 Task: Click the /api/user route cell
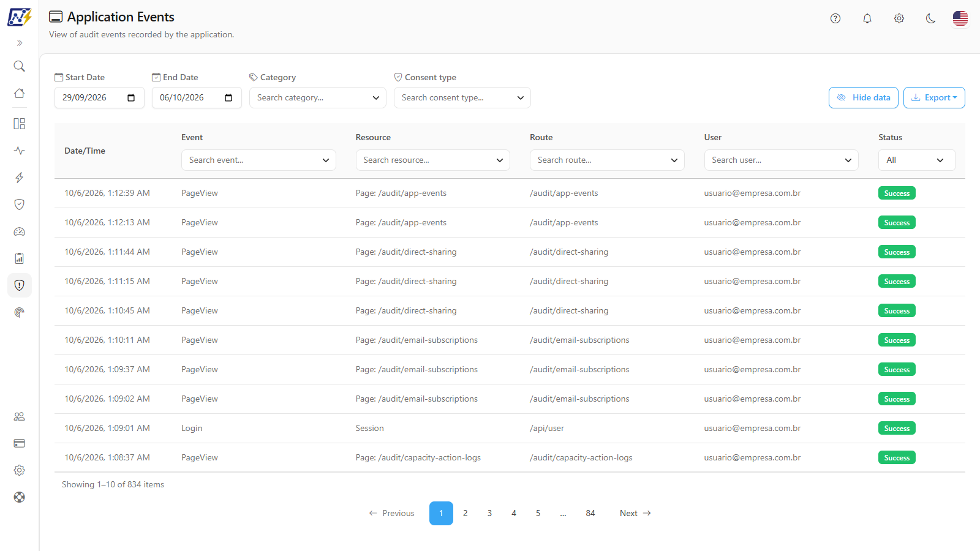click(x=547, y=429)
